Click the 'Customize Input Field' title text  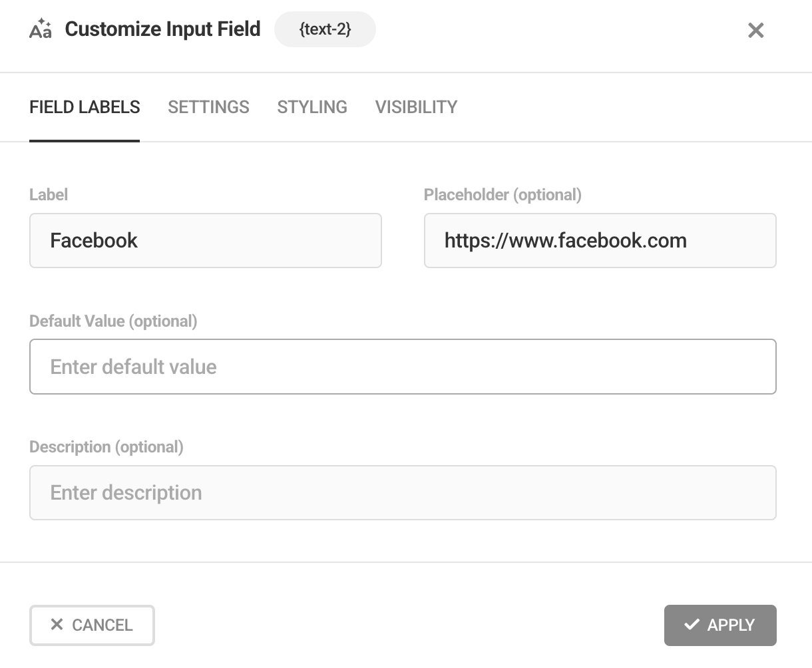tap(162, 29)
